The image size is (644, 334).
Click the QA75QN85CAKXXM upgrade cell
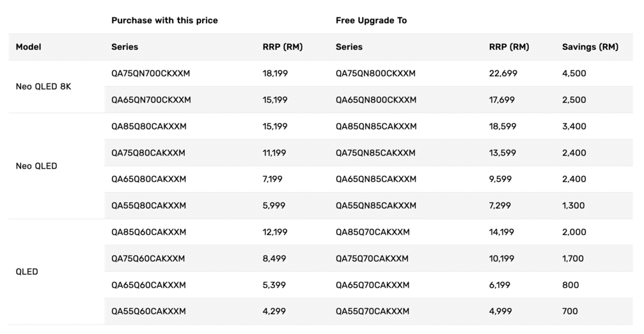tap(375, 153)
